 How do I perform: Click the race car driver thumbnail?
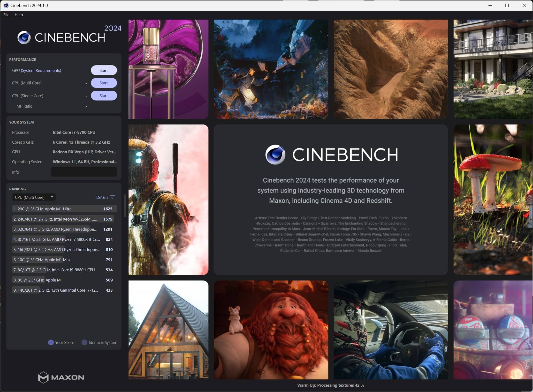pyautogui.click(x=391, y=330)
